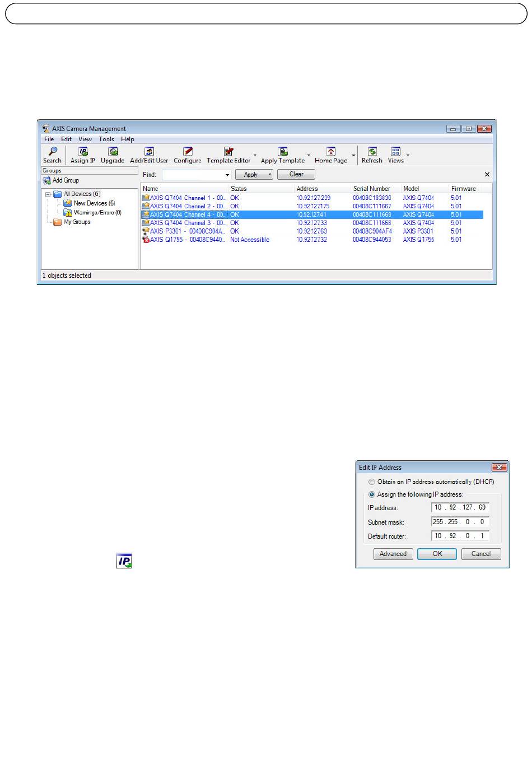The width and height of the screenshot is (532, 780).
Task: Open the Apply button dropdown arrow
Action: (x=270, y=175)
